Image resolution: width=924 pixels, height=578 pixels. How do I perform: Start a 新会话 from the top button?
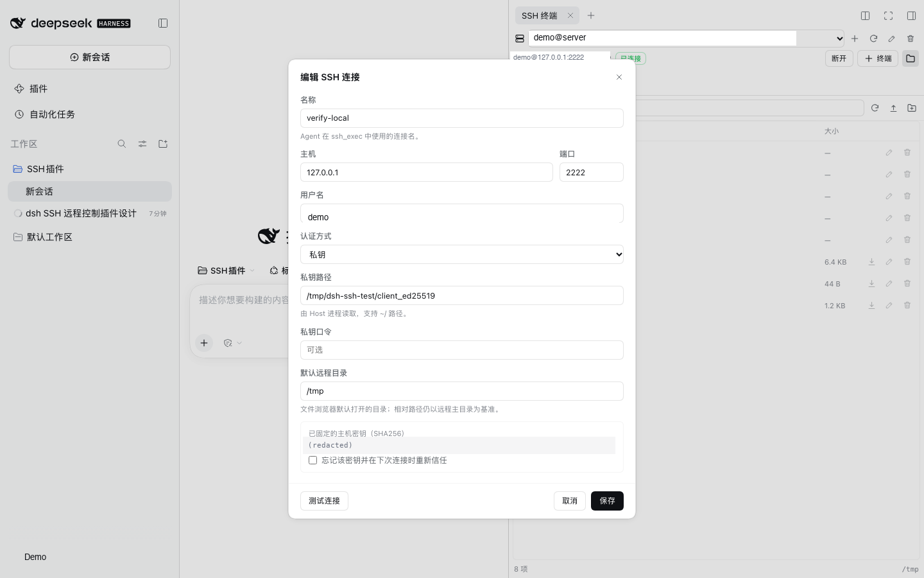tap(90, 57)
